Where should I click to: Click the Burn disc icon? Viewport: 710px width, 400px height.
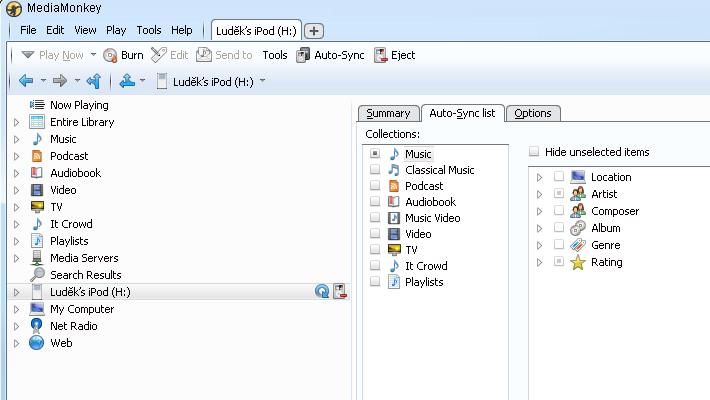(110, 55)
